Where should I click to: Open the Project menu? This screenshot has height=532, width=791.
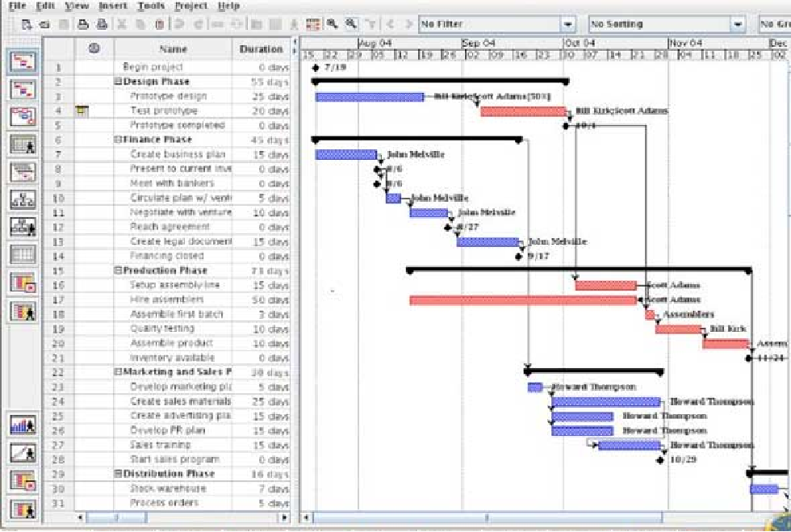190,6
